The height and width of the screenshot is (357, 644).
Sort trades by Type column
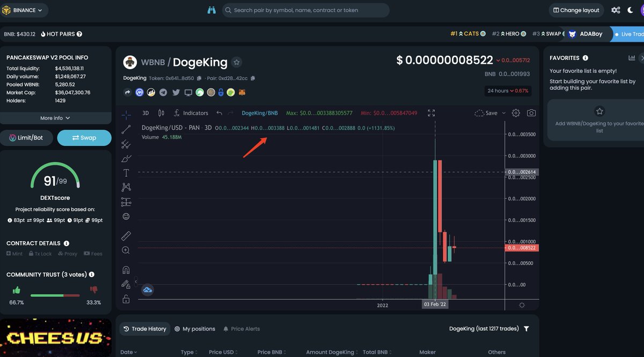[189, 352]
